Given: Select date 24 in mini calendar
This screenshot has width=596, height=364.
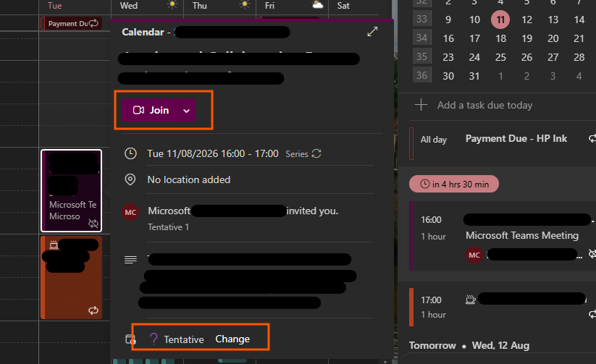Looking at the screenshot, I should click(474, 57).
